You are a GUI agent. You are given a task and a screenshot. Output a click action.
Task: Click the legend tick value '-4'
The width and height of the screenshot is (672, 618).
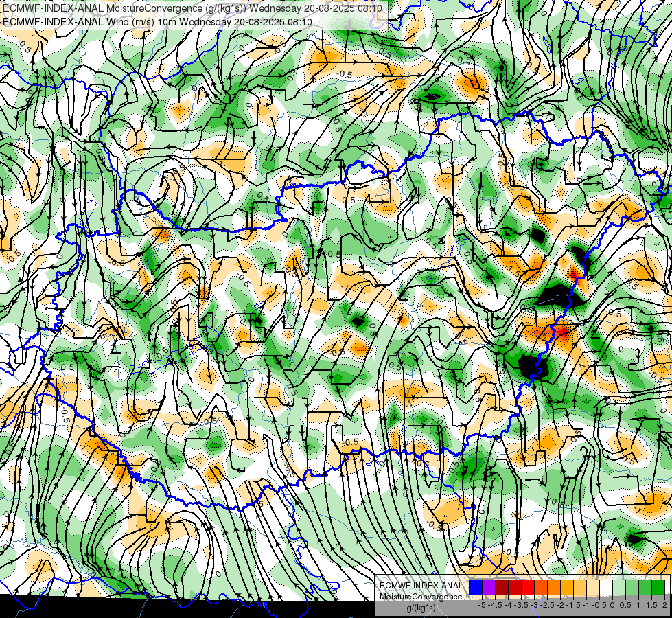[508, 605]
